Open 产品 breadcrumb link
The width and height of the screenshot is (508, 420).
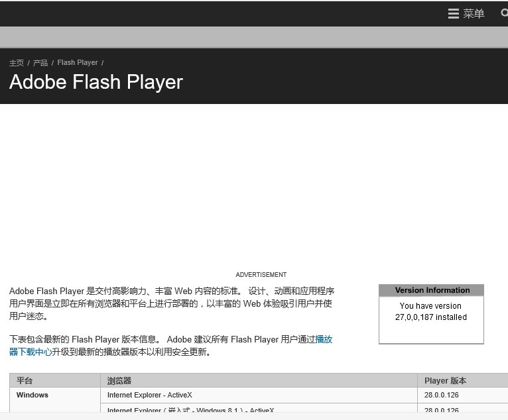click(x=40, y=63)
